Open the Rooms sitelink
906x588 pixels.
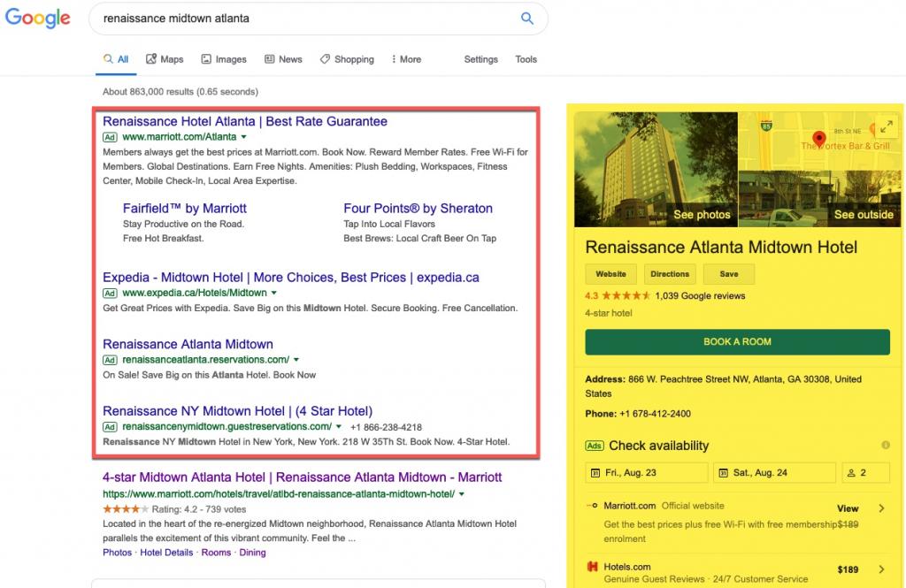point(216,553)
